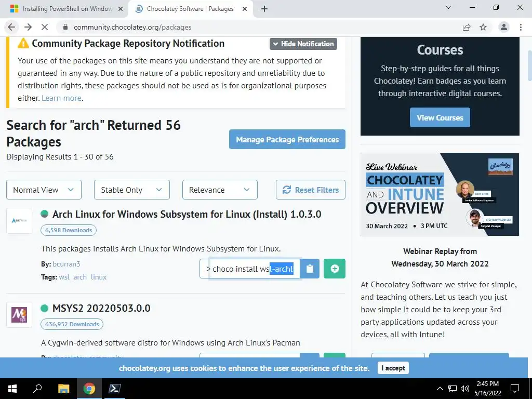The image size is (532, 399).
Task: Switch to PowerShell in the taskbar
Action: click(114, 389)
